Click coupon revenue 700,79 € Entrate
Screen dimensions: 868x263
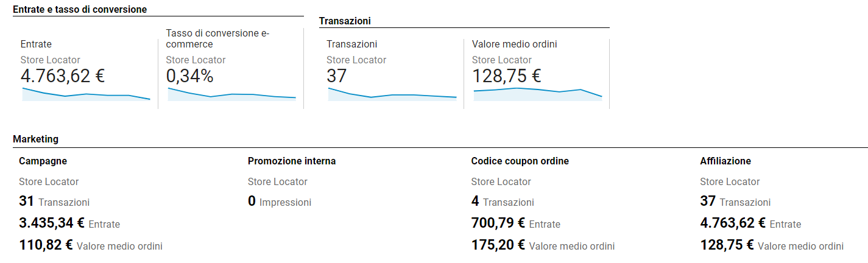point(516,223)
